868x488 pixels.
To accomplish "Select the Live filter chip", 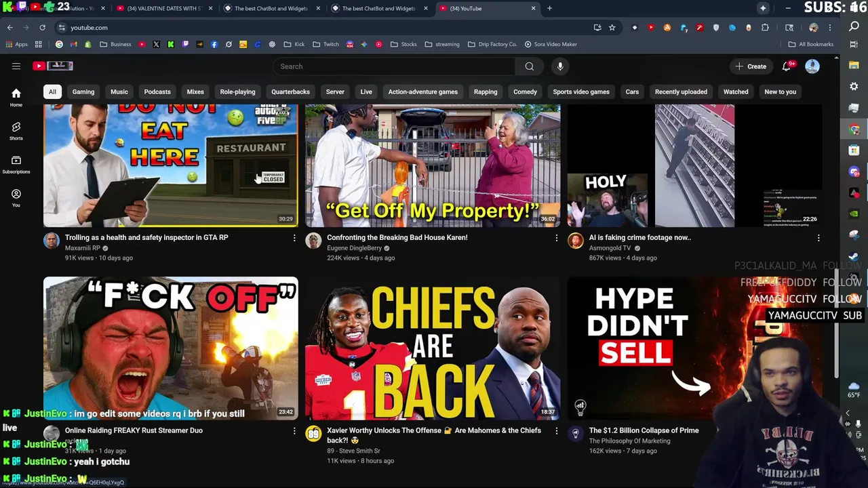I will click(366, 91).
